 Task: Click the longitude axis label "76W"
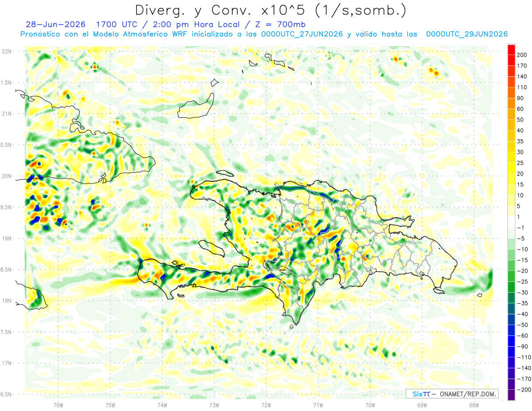[59, 404]
